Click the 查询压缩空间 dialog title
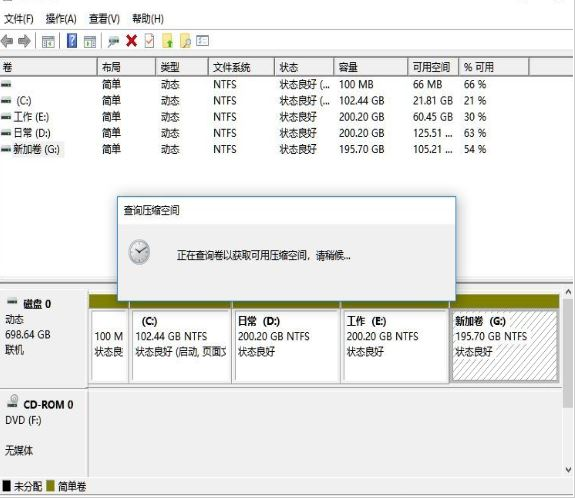Viewport: 579px width, 500px height. pos(151,210)
